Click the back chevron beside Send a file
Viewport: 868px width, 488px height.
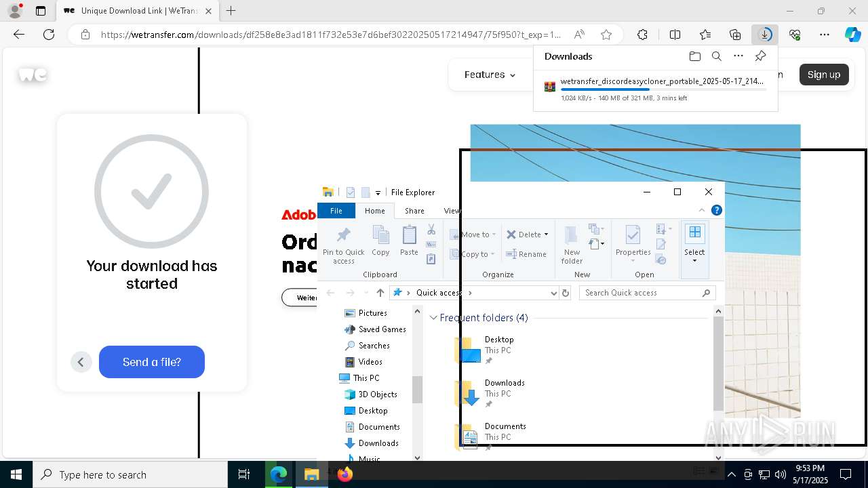tap(81, 362)
